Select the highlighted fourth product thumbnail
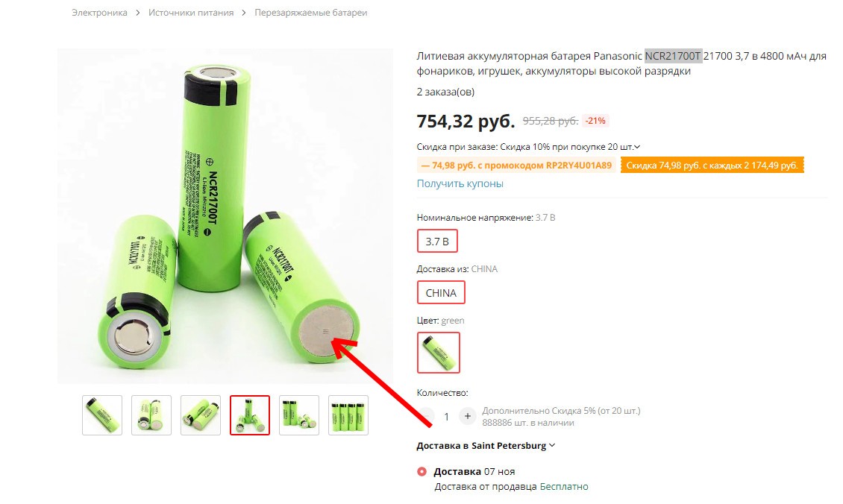Screen dimensions: 843x504 (250, 415)
